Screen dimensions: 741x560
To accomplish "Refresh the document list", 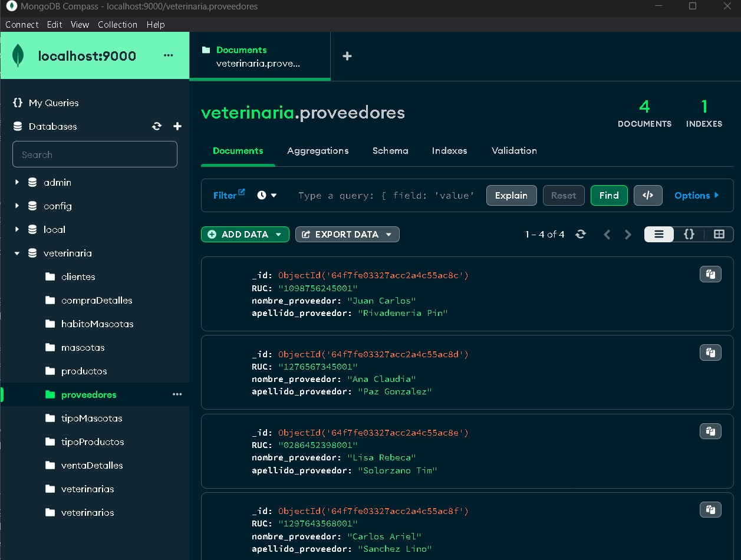I will [x=580, y=234].
